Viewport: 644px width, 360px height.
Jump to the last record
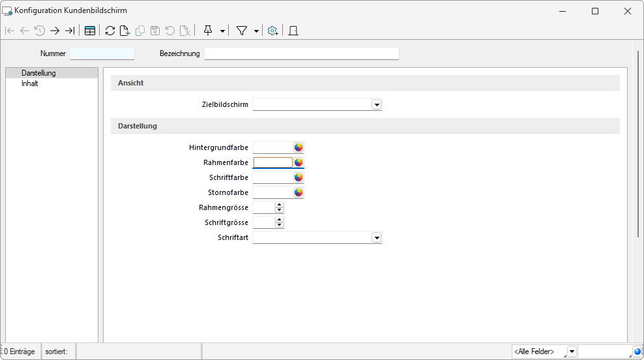pos(70,31)
